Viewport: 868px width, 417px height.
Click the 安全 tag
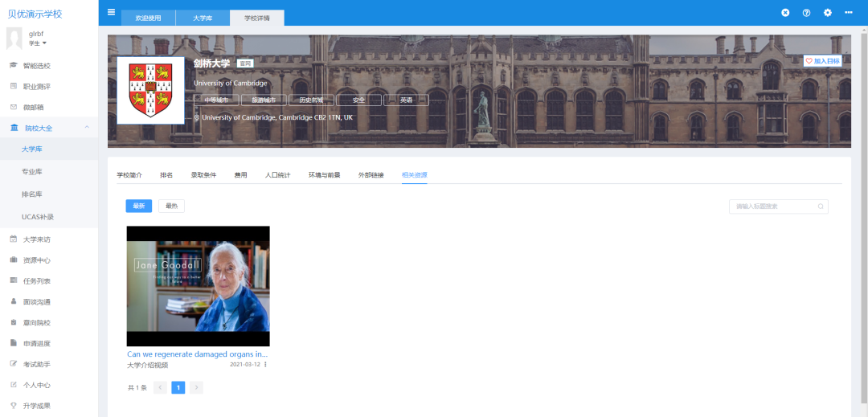tap(358, 100)
